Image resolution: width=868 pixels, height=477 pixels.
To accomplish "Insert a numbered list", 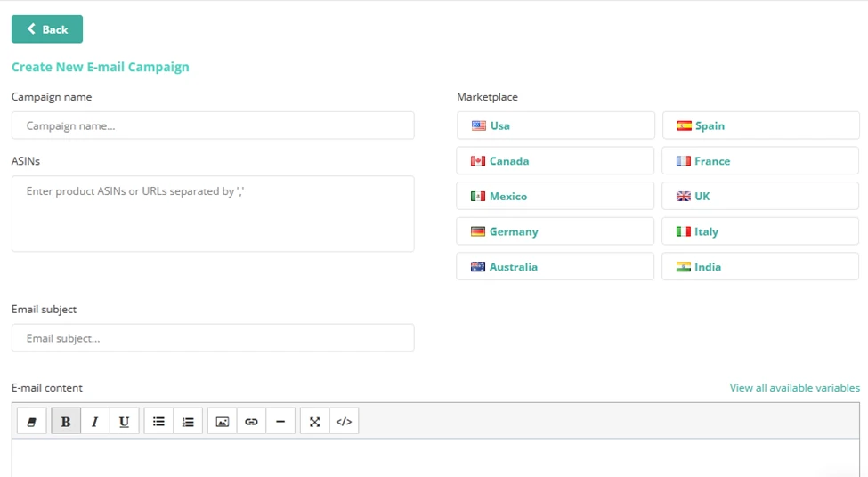I will tap(188, 422).
